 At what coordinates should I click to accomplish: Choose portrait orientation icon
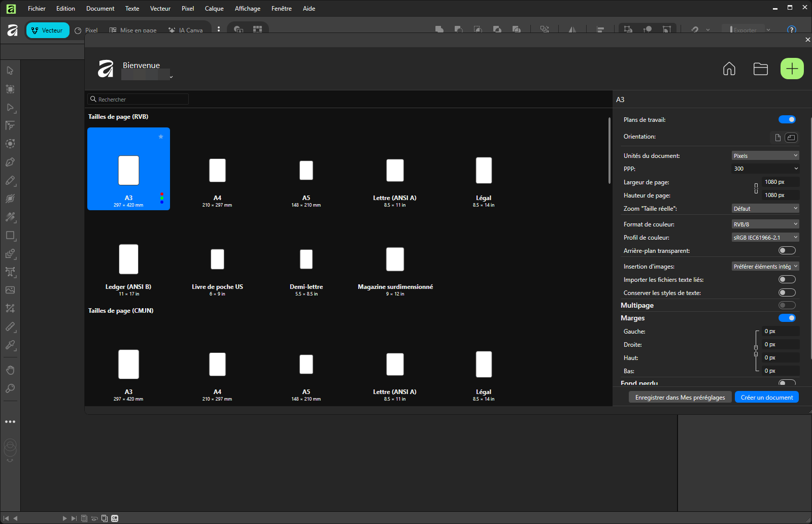(x=778, y=137)
